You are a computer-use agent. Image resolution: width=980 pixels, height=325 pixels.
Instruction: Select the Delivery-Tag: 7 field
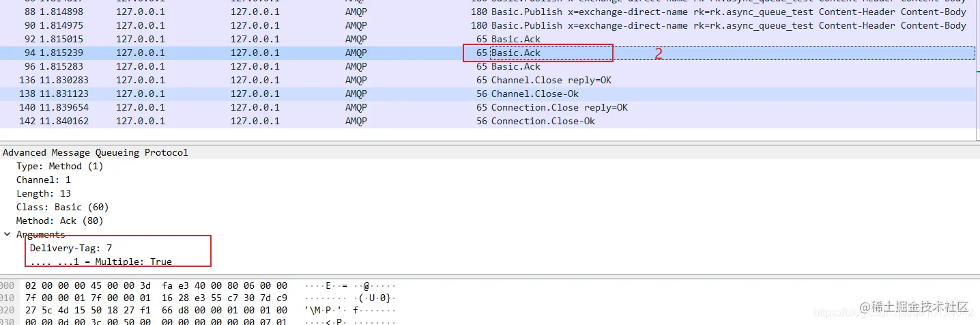click(x=71, y=248)
